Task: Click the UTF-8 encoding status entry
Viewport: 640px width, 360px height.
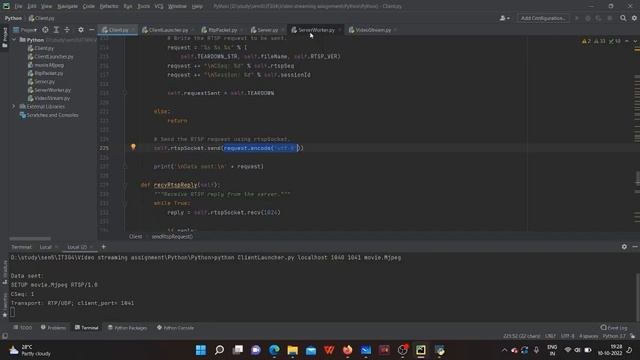Action: point(567,336)
